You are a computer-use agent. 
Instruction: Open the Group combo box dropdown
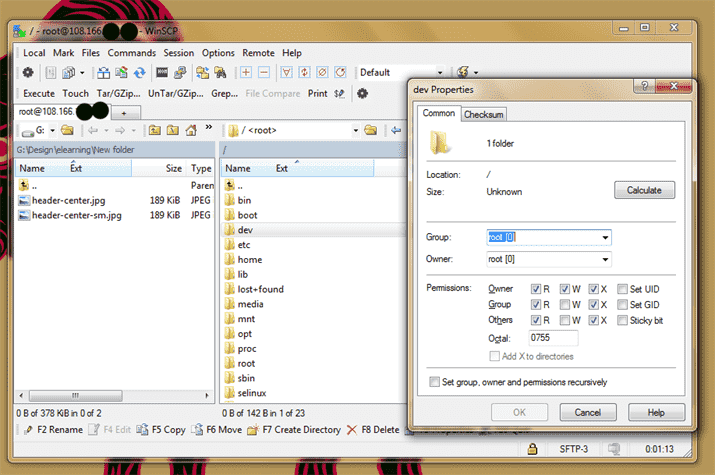pyautogui.click(x=605, y=238)
